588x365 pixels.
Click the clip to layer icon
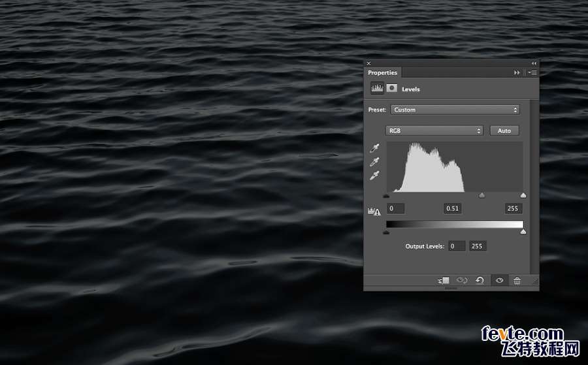pos(444,280)
